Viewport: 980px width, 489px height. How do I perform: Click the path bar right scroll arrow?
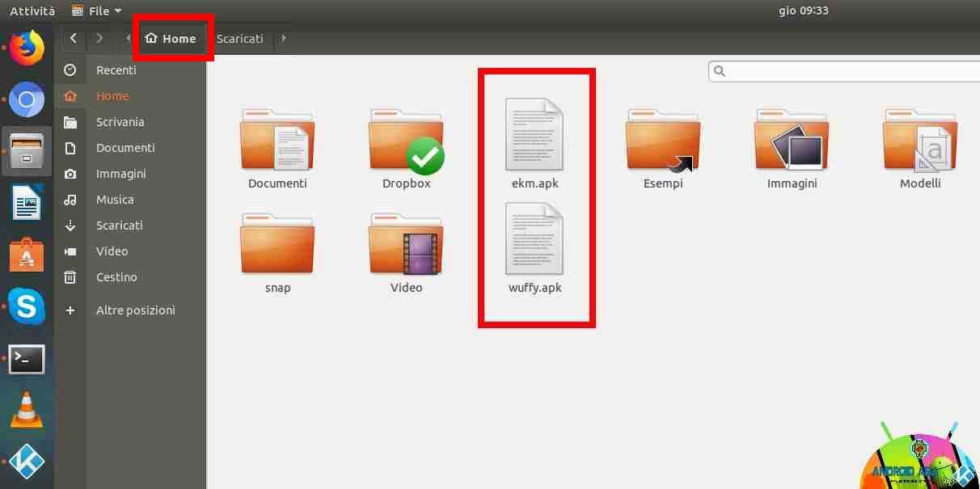click(x=283, y=38)
